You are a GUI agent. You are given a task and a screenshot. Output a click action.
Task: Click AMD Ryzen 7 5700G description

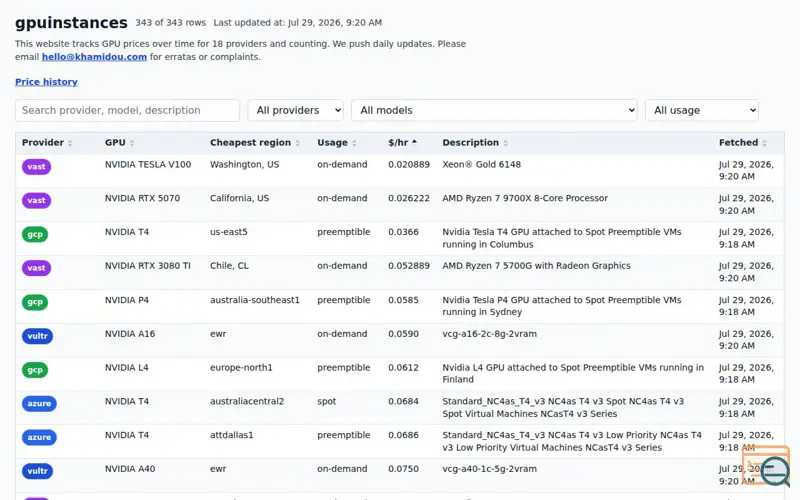click(536, 265)
